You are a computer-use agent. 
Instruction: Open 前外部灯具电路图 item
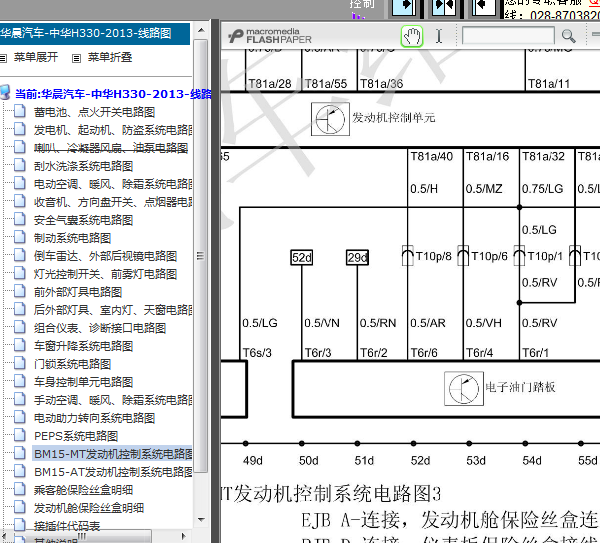coord(78,292)
